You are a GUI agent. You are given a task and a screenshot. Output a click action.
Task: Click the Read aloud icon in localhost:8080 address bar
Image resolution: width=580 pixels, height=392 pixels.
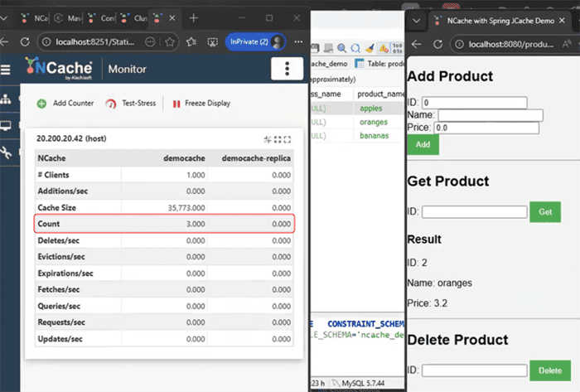pos(567,44)
